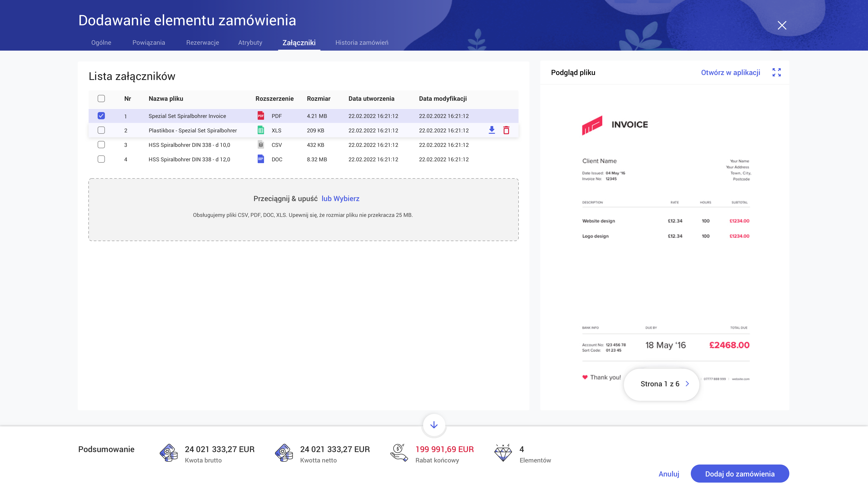The height and width of the screenshot is (488, 868).
Task: Uncheck Spezial Set Spiralbohrer Invoice row
Action: (101, 115)
